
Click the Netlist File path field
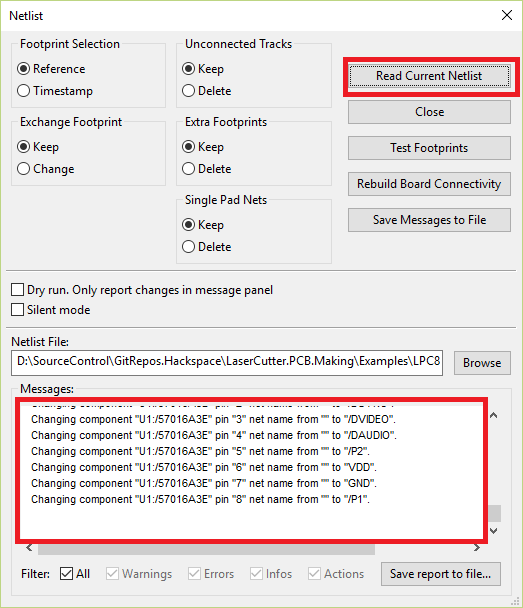pos(227,363)
